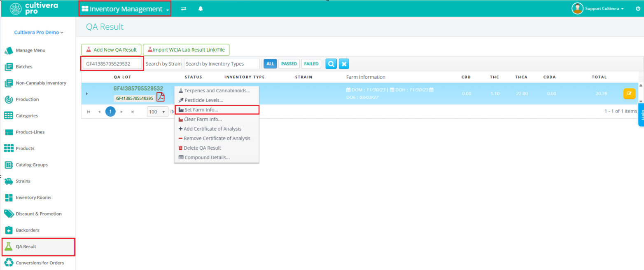Filter QA results by ALL
Image resolution: width=644 pixels, height=270 pixels.
coord(270,64)
